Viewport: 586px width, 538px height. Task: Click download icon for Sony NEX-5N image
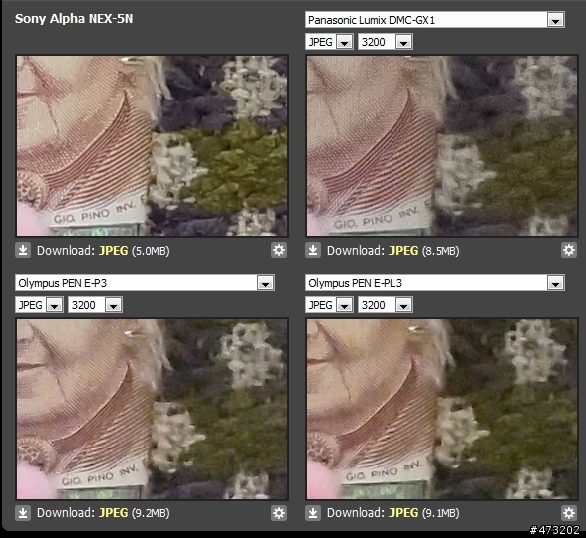coord(23,251)
